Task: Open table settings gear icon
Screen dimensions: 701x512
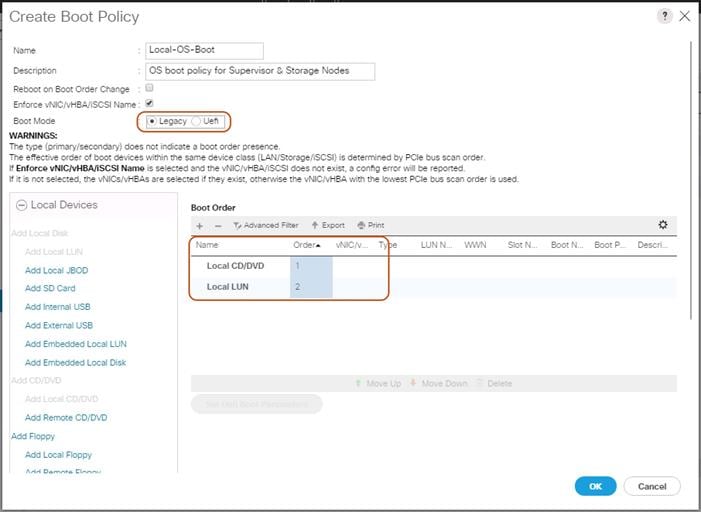Action: [x=663, y=225]
